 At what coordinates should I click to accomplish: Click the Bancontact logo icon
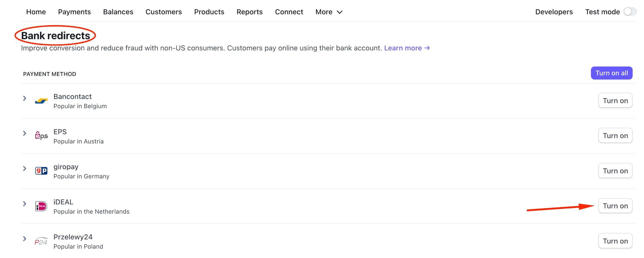click(41, 101)
